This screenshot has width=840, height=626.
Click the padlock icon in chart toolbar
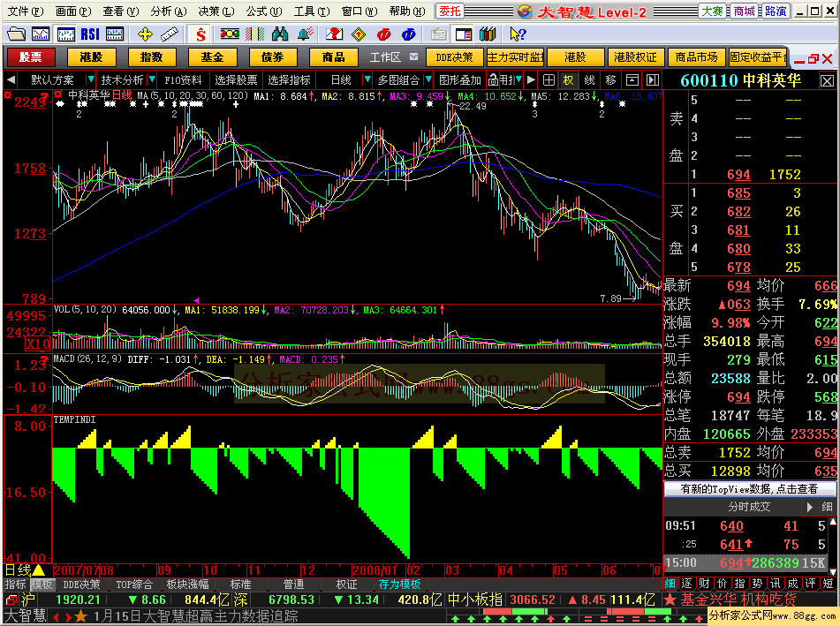[493, 80]
